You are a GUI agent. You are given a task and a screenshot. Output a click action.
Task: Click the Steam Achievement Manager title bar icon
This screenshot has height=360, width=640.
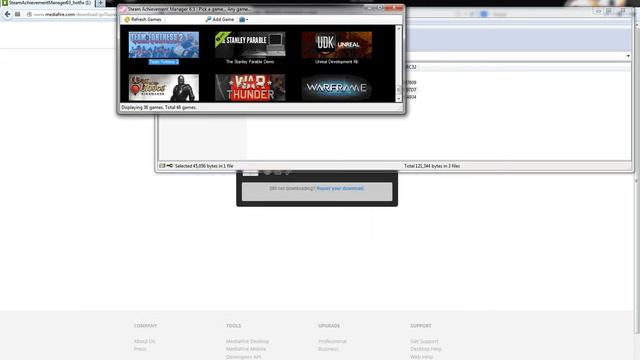pos(123,9)
